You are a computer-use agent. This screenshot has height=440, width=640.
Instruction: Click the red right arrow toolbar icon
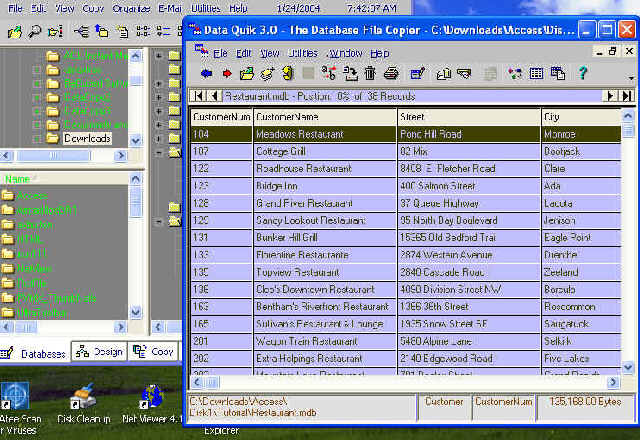tap(227, 74)
